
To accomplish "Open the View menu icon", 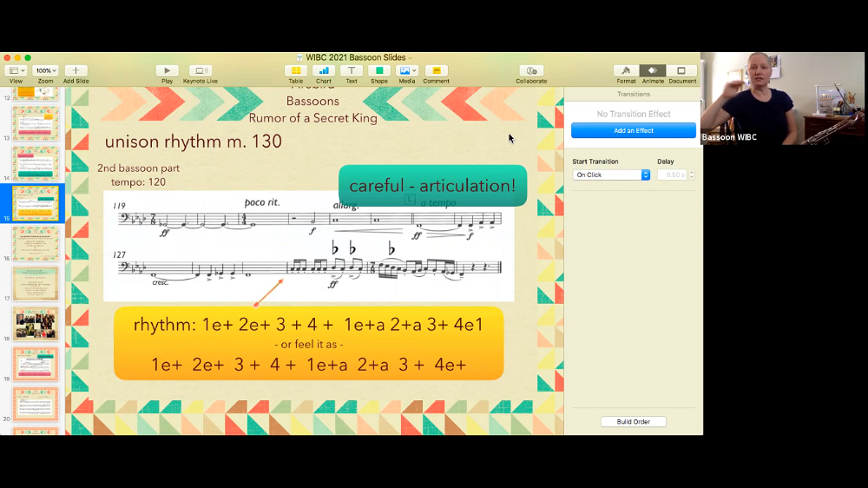I will click(x=15, y=71).
